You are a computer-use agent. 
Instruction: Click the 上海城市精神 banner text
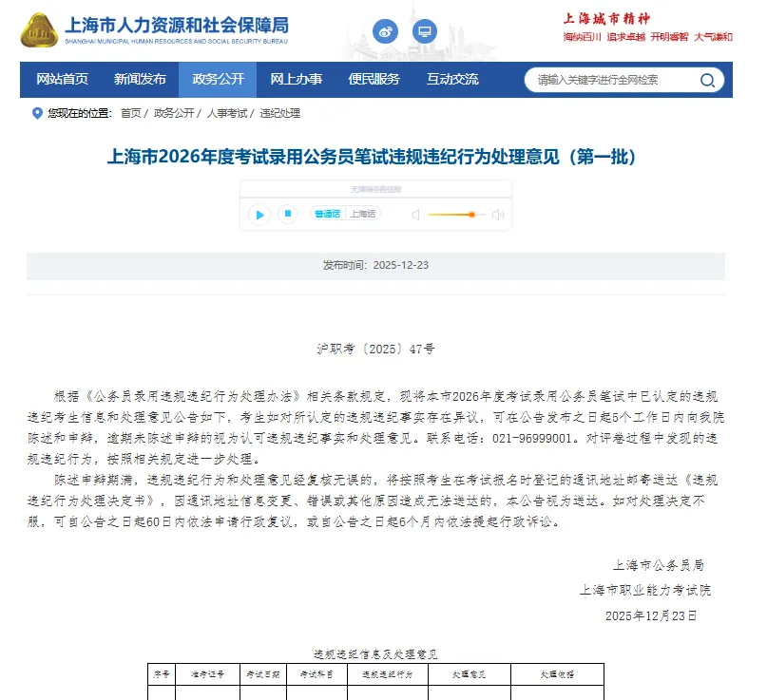pos(606,19)
